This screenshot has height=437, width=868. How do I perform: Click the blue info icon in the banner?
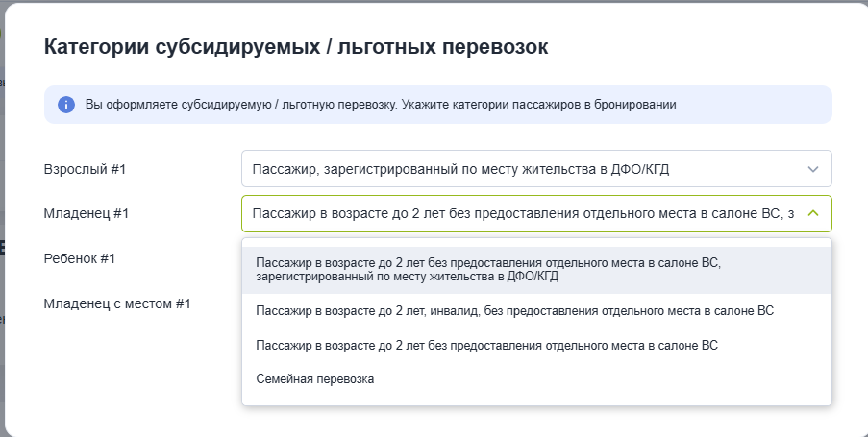[x=66, y=105]
